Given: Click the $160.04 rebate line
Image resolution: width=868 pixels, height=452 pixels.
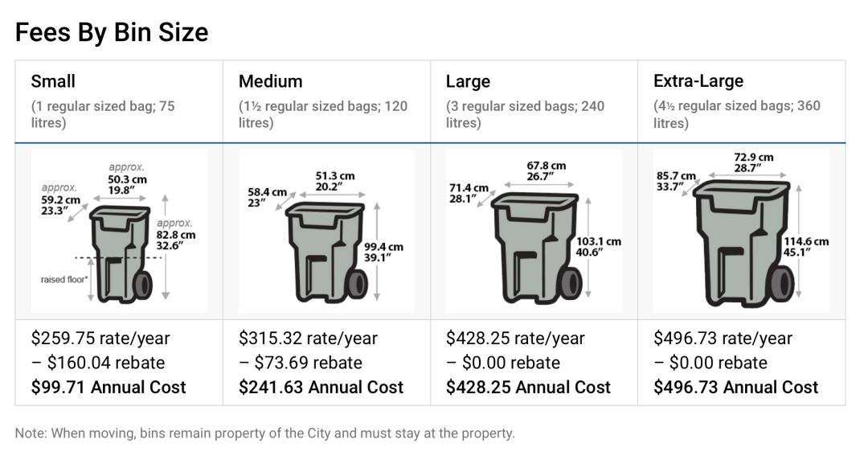Looking at the screenshot, I should (x=98, y=362).
